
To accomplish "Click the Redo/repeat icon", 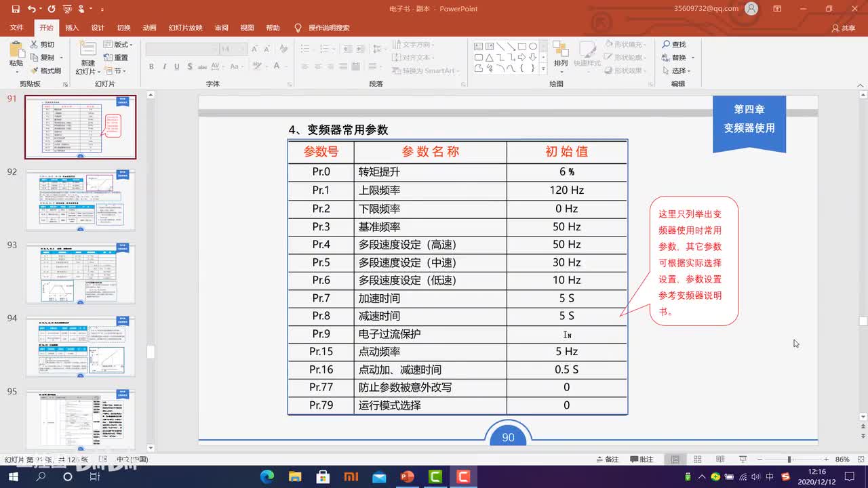I will [x=52, y=9].
